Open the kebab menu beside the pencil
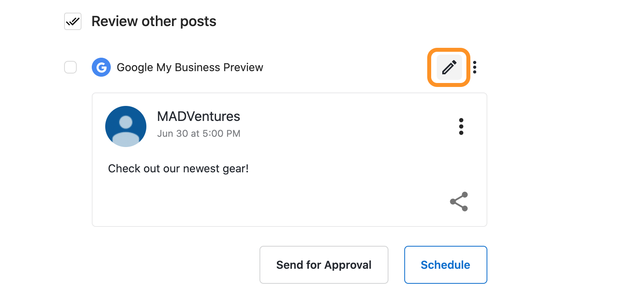Image resolution: width=644 pixels, height=298 pixels. click(475, 67)
